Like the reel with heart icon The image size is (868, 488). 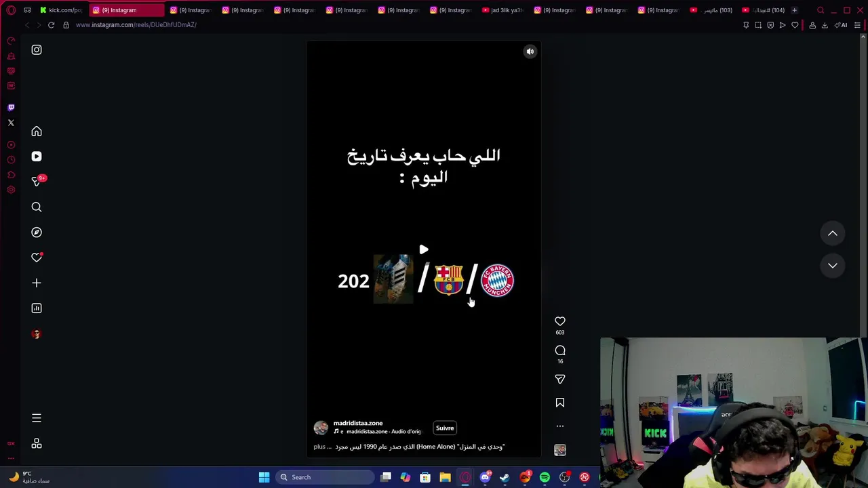[560, 321]
